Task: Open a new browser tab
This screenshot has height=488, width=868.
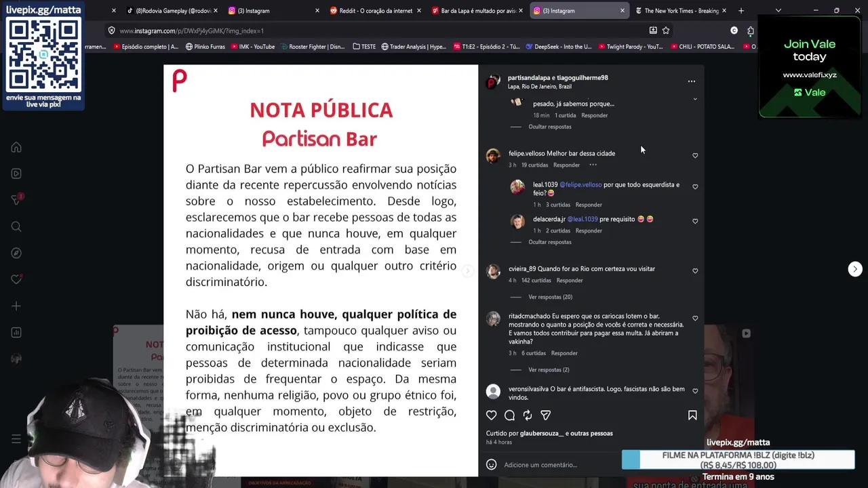Action: 741,11
